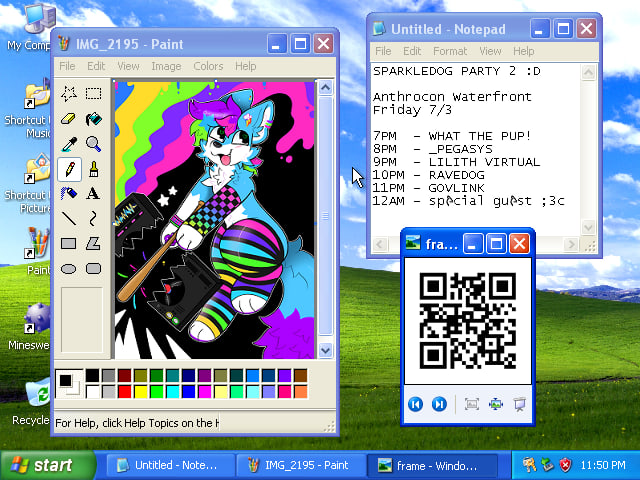
Task: Choose the Brush tool in Paint
Action: [93, 169]
